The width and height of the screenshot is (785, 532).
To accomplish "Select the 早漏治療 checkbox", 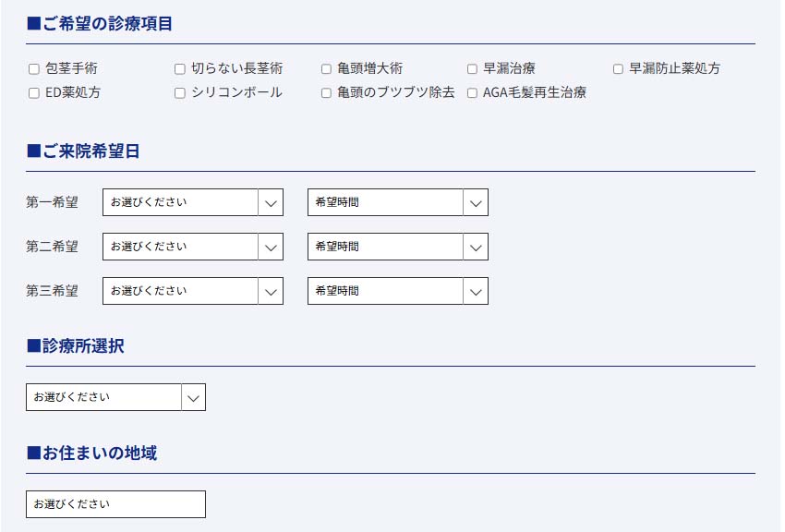I will point(472,69).
